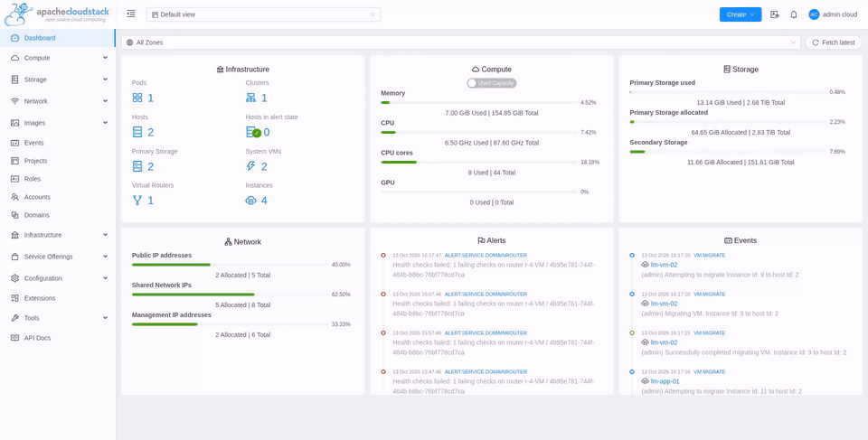Click '6.50 GHz Used | 87.60 GHz Total' text
This screenshot has width=868, height=440.
click(x=492, y=143)
